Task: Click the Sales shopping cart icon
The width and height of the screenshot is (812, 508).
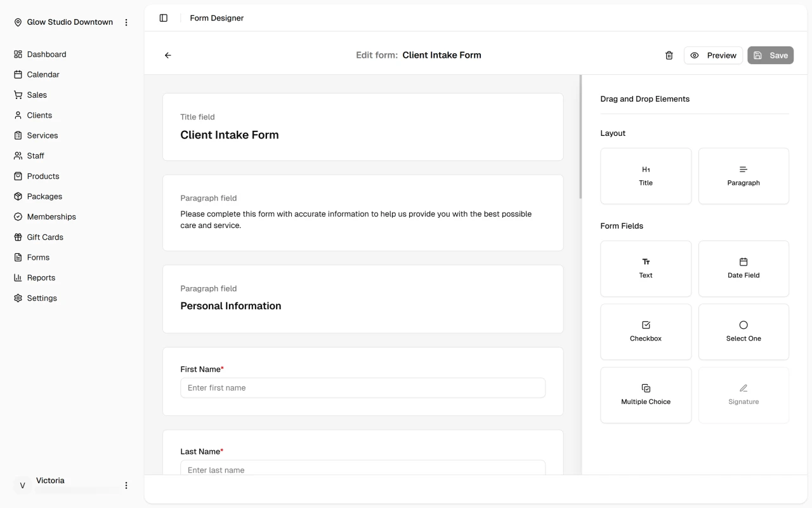Action: (18, 95)
